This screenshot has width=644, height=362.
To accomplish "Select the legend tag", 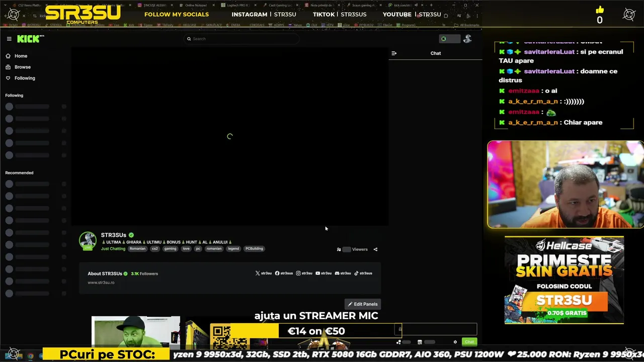I will pos(233,248).
